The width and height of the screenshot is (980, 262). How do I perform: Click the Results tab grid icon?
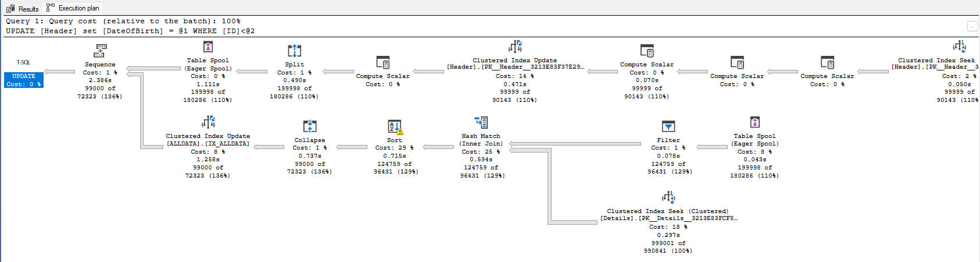pyautogui.click(x=10, y=9)
